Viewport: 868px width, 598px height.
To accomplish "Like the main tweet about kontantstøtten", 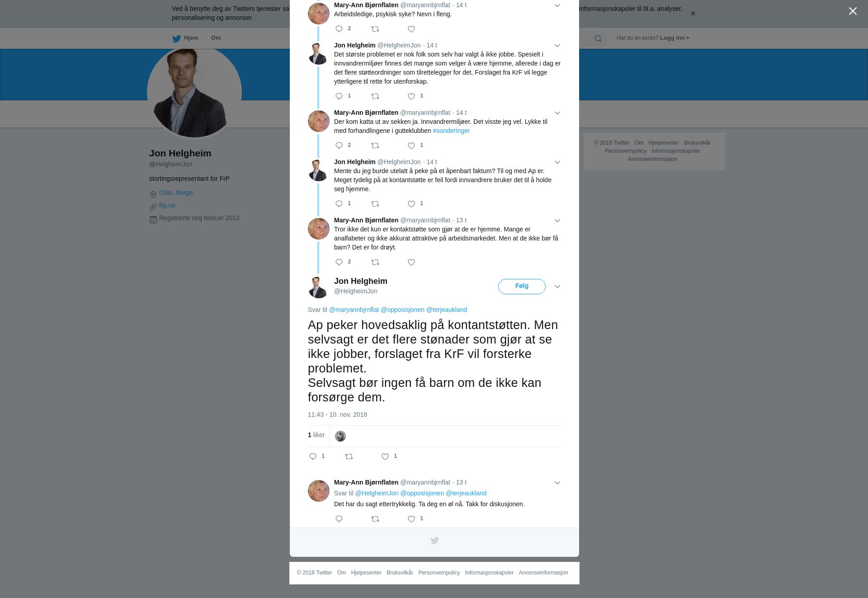I will 385,457.
